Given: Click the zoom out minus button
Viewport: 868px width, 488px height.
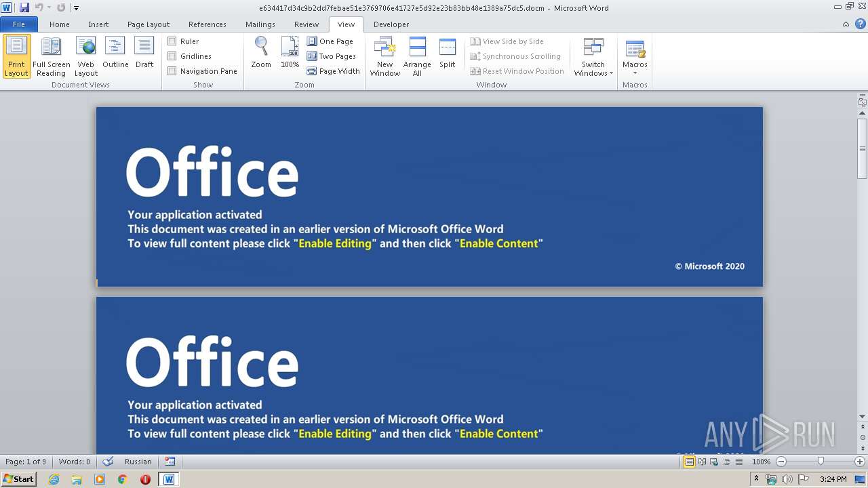Looking at the screenshot, I should click(781, 462).
